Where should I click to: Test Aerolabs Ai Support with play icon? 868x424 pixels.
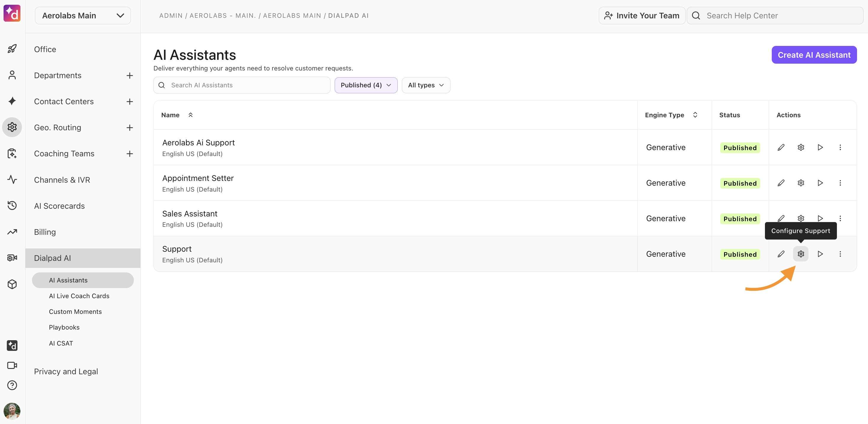coord(821,147)
